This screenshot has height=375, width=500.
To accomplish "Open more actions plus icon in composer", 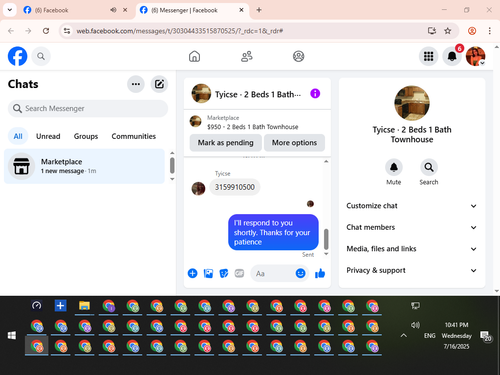I will [x=193, y=273].
